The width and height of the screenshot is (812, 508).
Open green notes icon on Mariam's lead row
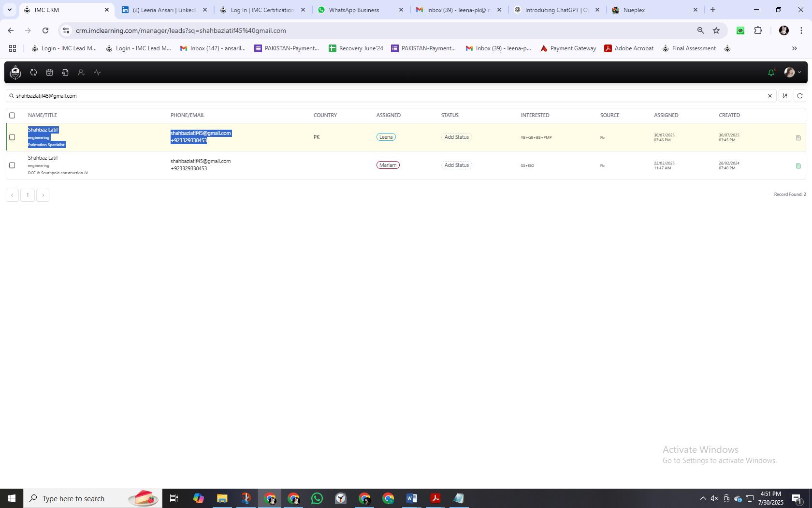tap(798, 166)
